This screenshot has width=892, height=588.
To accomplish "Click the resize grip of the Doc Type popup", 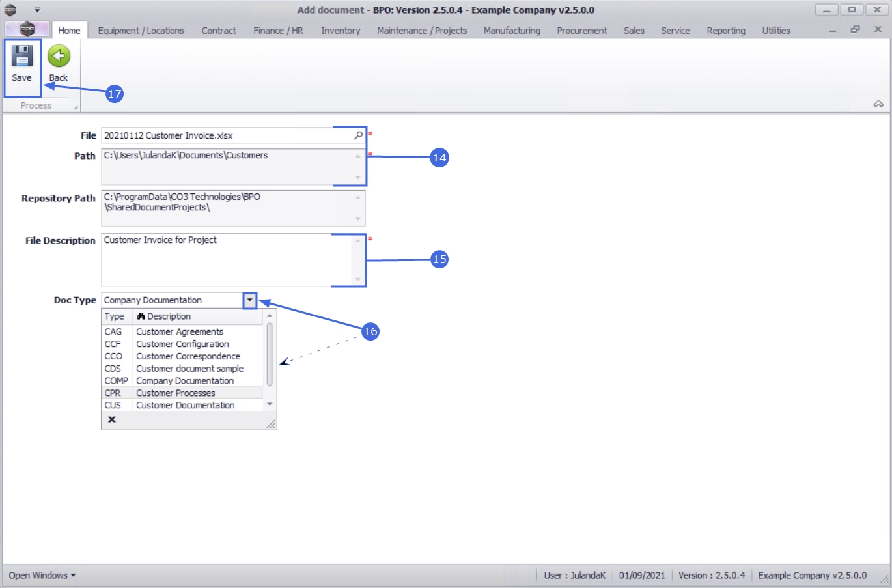I will coord(271,424).
